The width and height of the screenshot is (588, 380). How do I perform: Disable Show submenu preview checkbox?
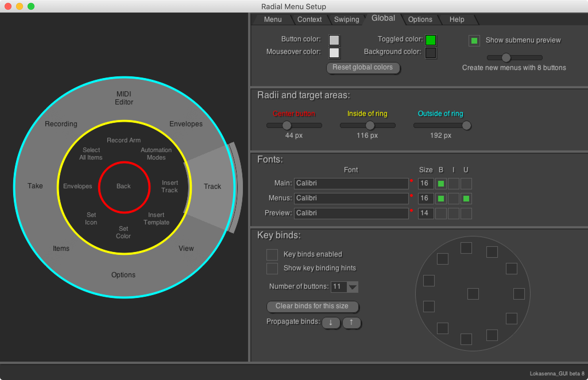(474, 40)
